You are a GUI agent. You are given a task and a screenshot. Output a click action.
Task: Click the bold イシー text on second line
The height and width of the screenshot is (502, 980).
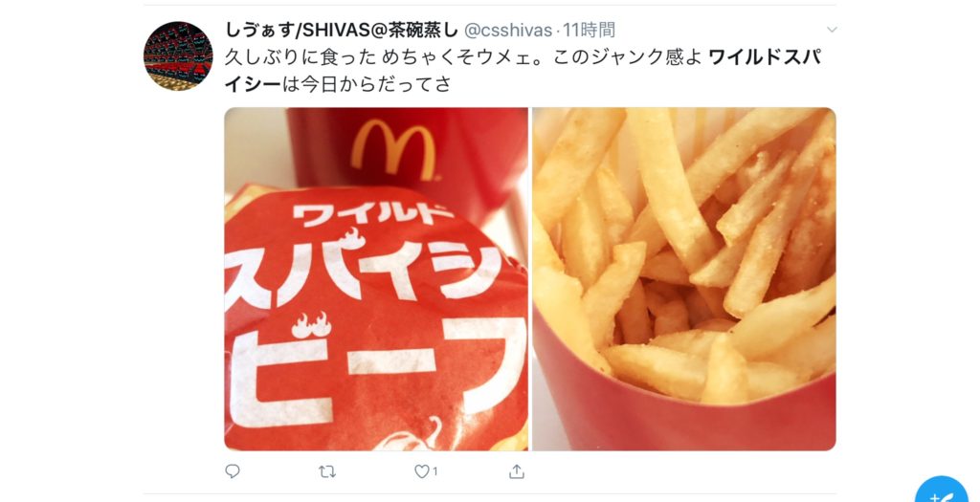[x=253, y=84]
